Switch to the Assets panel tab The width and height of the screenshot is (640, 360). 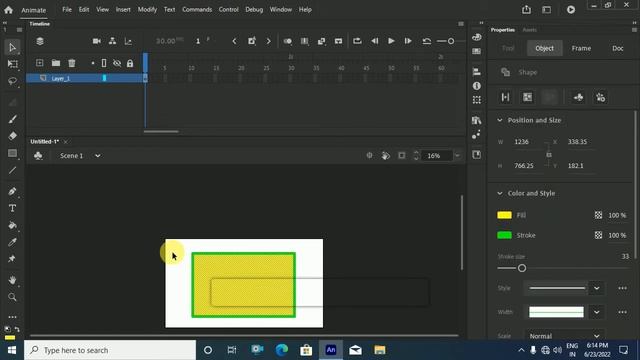529,30
